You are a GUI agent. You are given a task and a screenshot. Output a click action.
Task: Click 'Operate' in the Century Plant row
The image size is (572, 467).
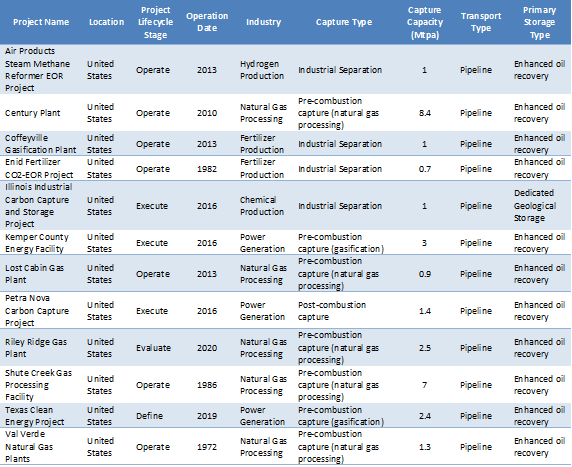click(153, 113)
